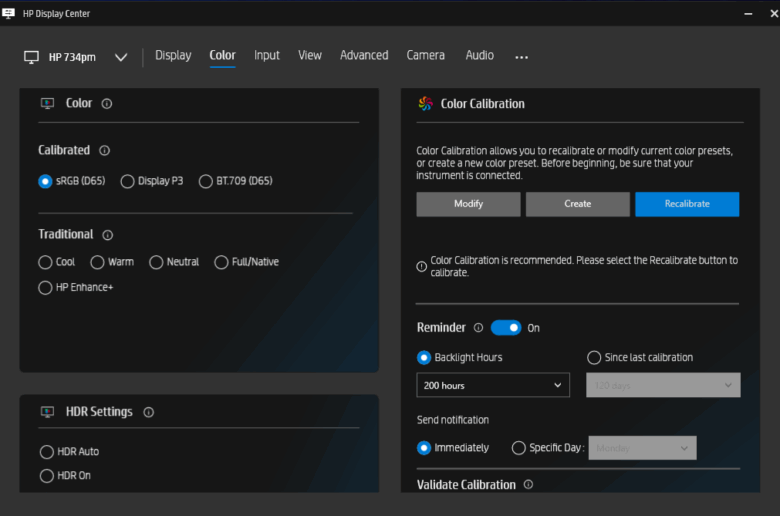This screenshot has width=780, height=516.
Task: Click the HDR Settings monitor icon
Action: pos(47,412)
